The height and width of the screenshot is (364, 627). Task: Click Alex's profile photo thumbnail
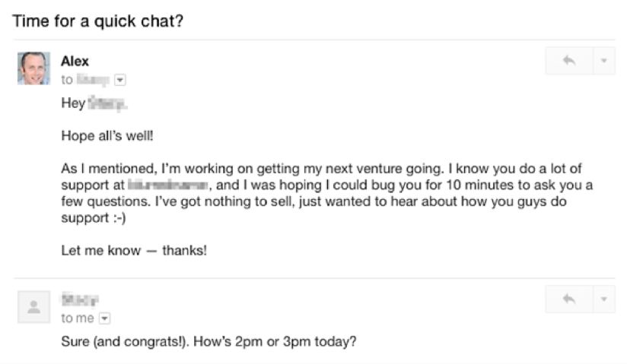[x=33, y=68]
